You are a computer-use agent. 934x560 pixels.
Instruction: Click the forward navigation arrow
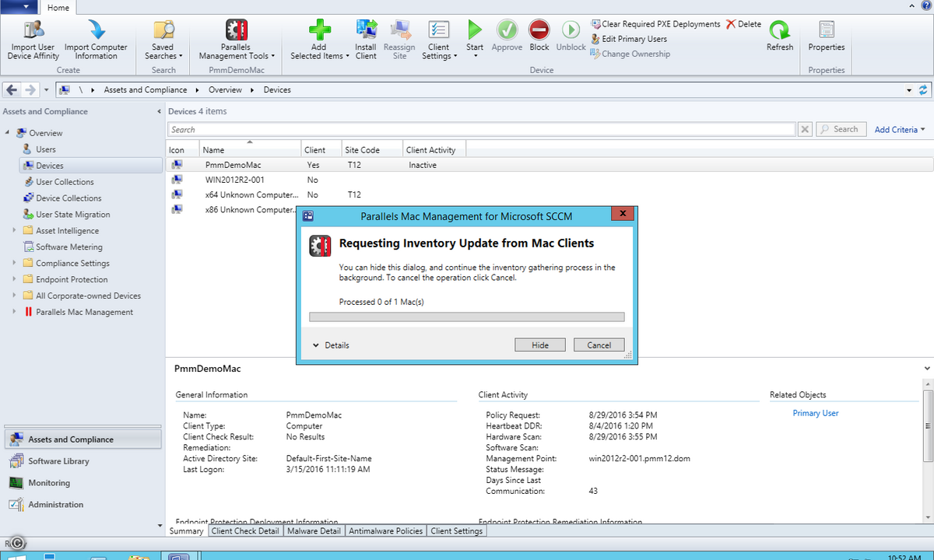click(x=30, y=89)
